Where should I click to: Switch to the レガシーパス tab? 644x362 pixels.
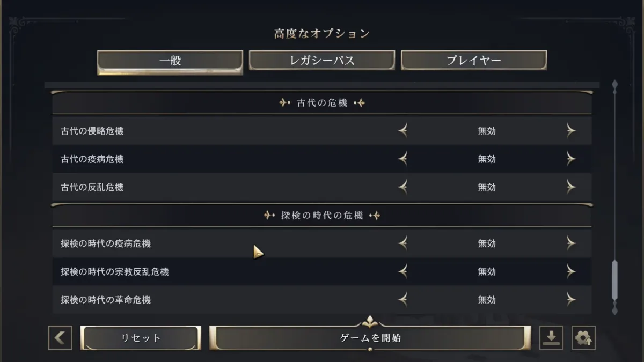point(322,61)
